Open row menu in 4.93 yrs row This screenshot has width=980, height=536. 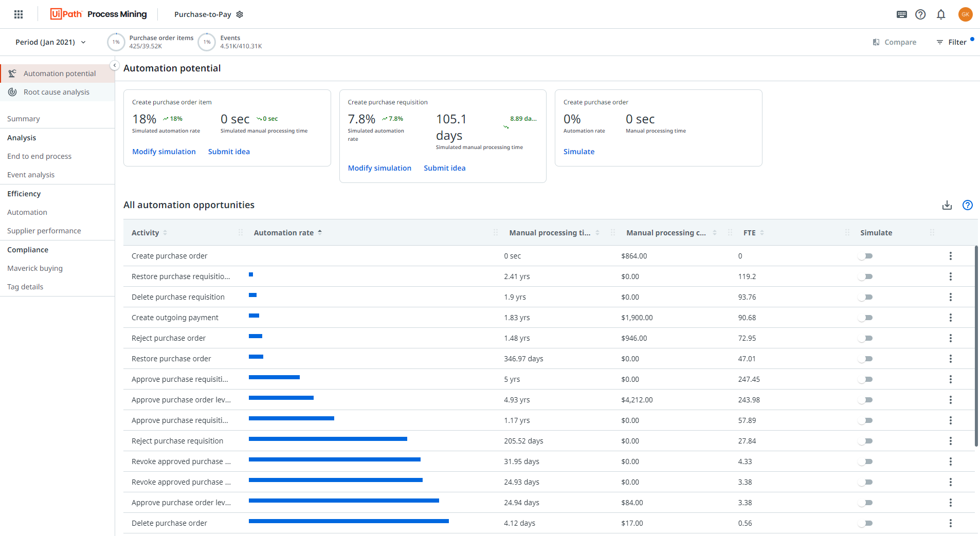951,400
